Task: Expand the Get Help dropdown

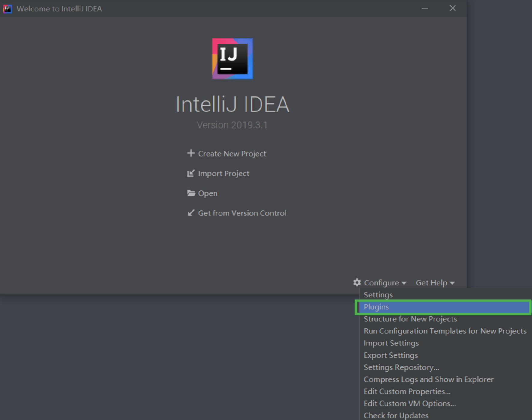Action: coord(435,283)
